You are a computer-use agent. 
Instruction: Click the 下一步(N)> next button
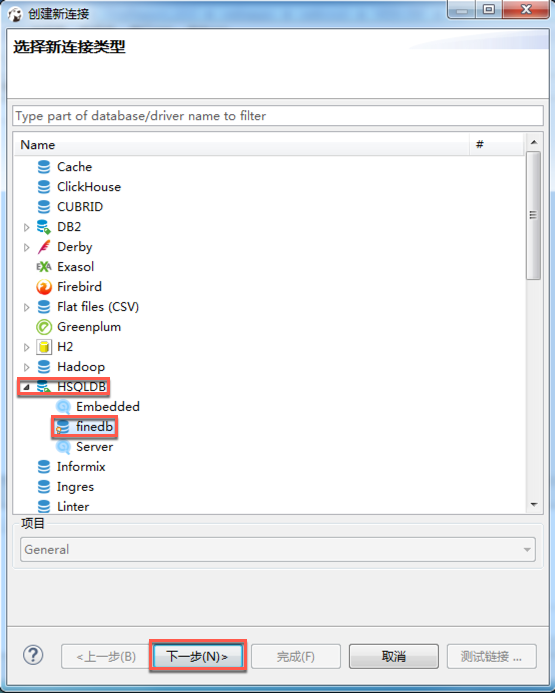click(x=198, y=656)
